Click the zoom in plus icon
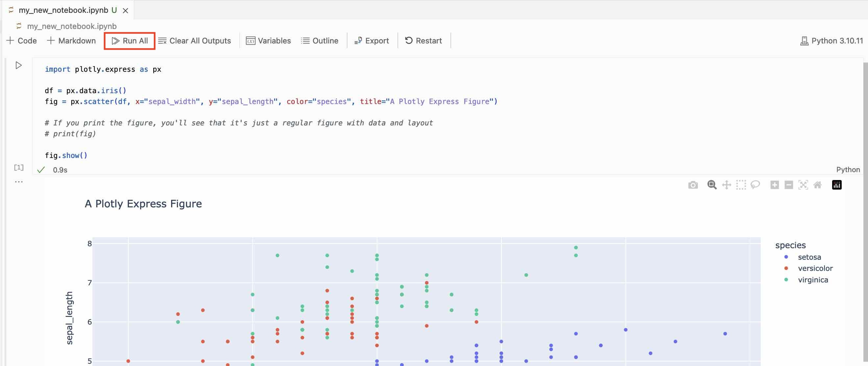The height and width of the screenshot is (366, 868). coord(774,185)
